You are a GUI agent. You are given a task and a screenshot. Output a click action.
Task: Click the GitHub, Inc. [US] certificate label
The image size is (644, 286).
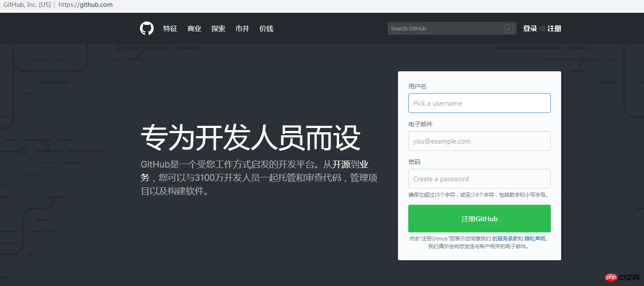click(x=27, y=5)
